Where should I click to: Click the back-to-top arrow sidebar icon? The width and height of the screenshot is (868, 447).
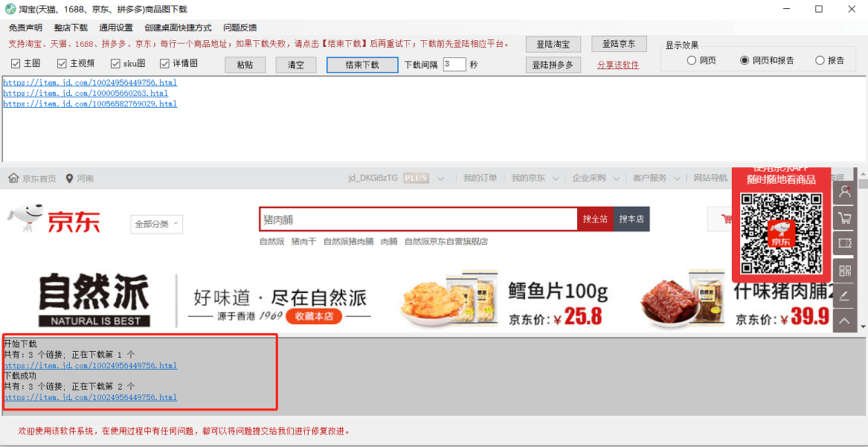tap(845, 321)
